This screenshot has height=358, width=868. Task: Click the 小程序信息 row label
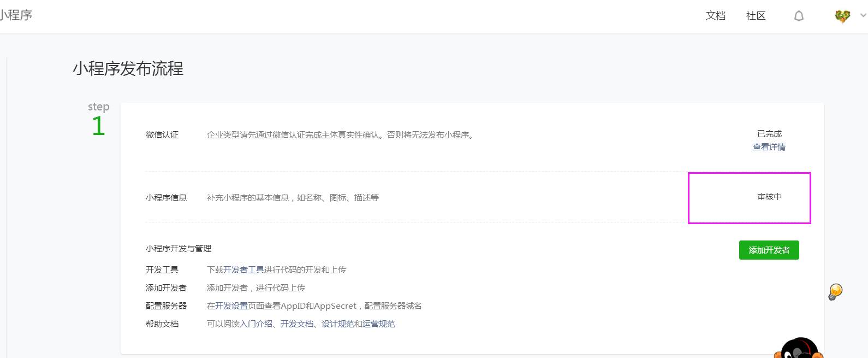point(166,198)
